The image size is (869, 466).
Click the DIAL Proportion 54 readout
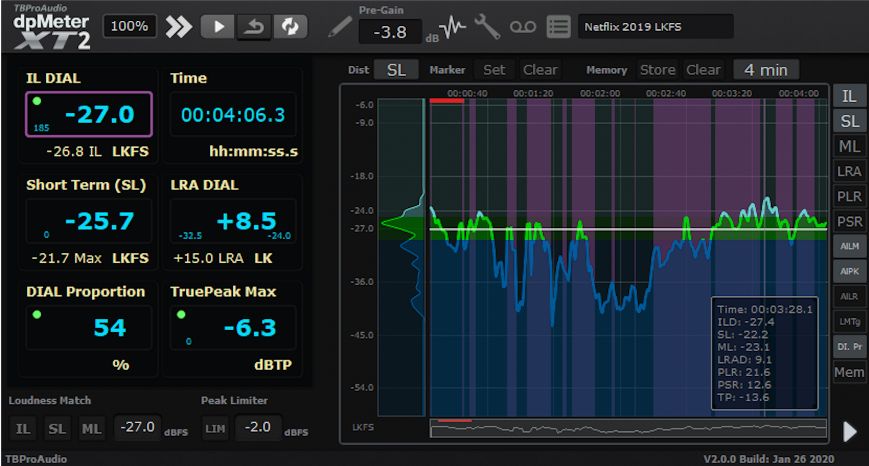[x=89, y=327]
